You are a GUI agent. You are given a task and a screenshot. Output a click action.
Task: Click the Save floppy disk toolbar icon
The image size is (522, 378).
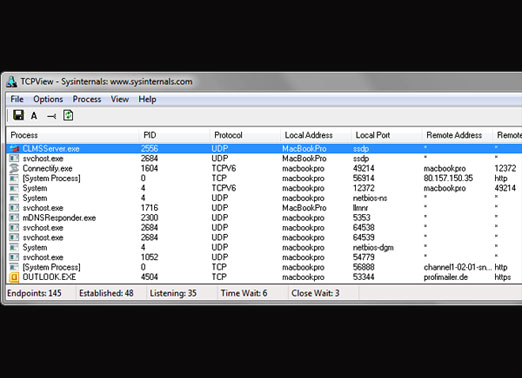[18, 115]
